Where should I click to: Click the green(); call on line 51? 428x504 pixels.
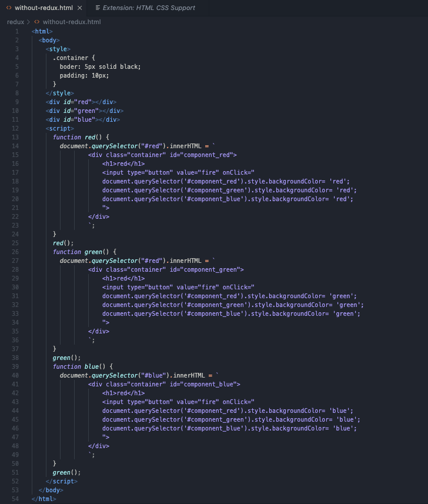tap(67, 472)
